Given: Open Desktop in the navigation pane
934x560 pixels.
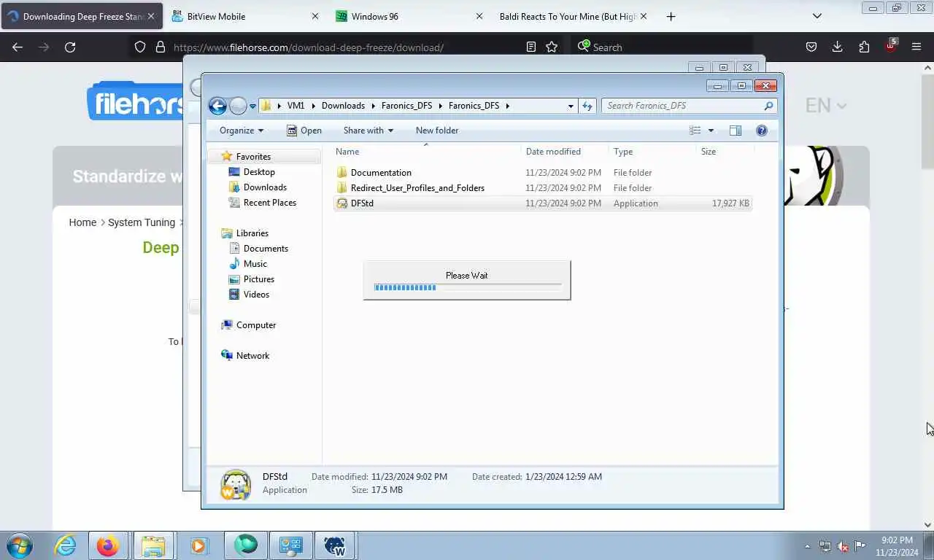Looking at the screenshot, I should (259, 172).
